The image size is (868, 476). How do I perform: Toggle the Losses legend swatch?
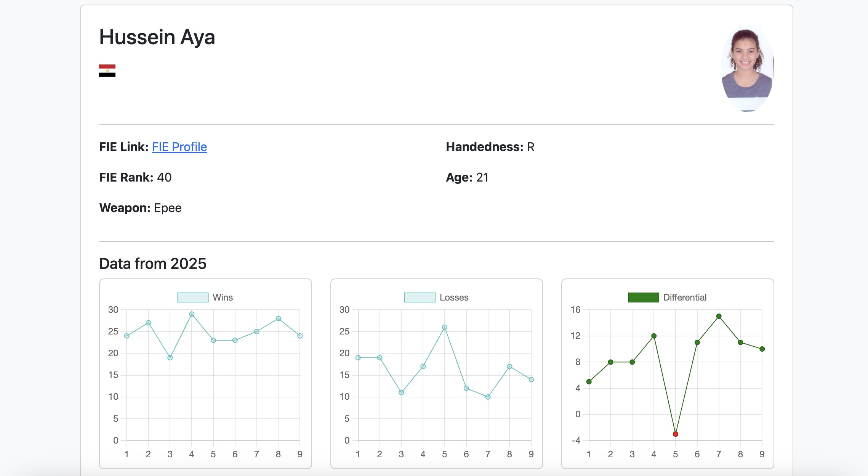coord(420,297)
